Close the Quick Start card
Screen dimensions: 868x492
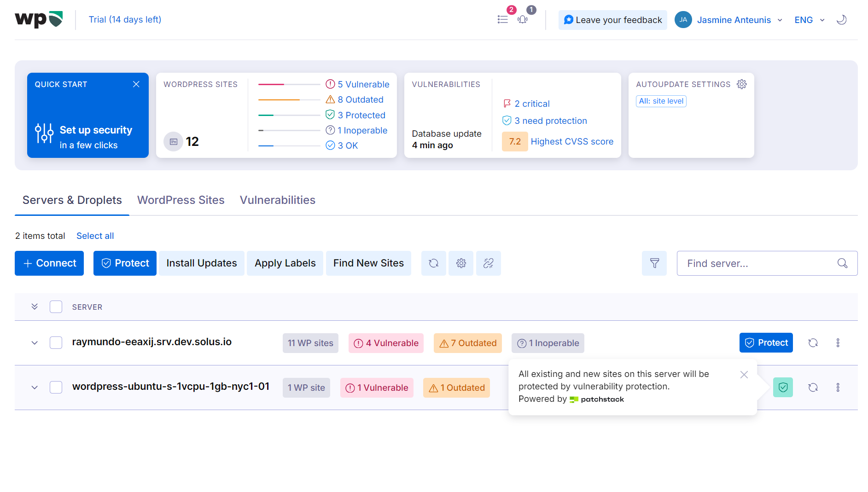coord(136,84)
